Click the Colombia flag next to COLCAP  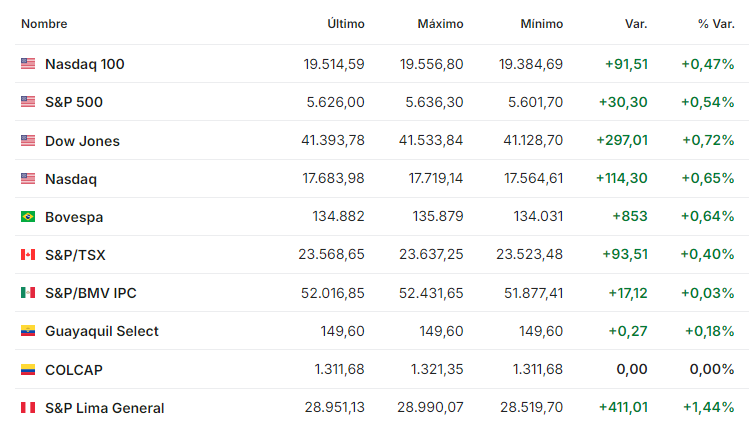click(28, 369)
